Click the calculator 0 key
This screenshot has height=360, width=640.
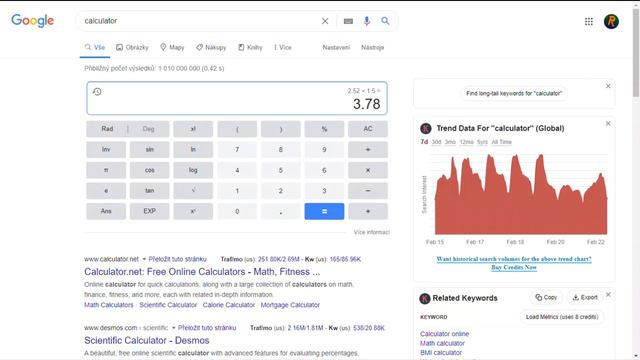pos(237,211)
